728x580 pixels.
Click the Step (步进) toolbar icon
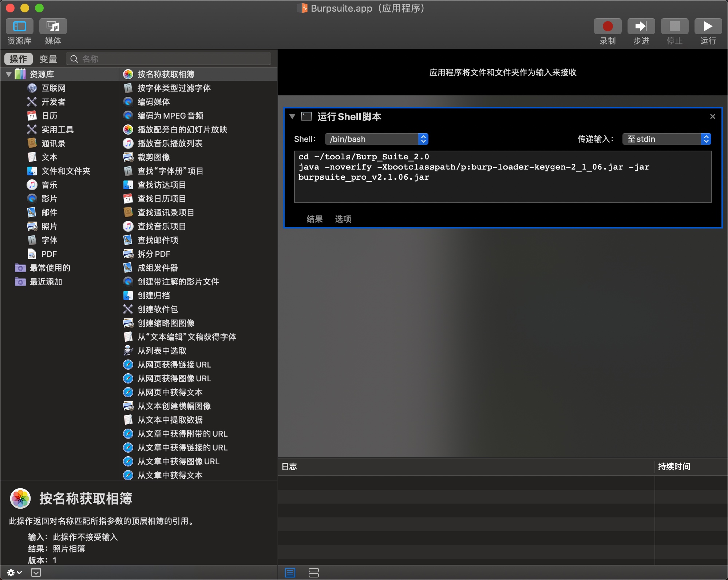coord(641,27)
